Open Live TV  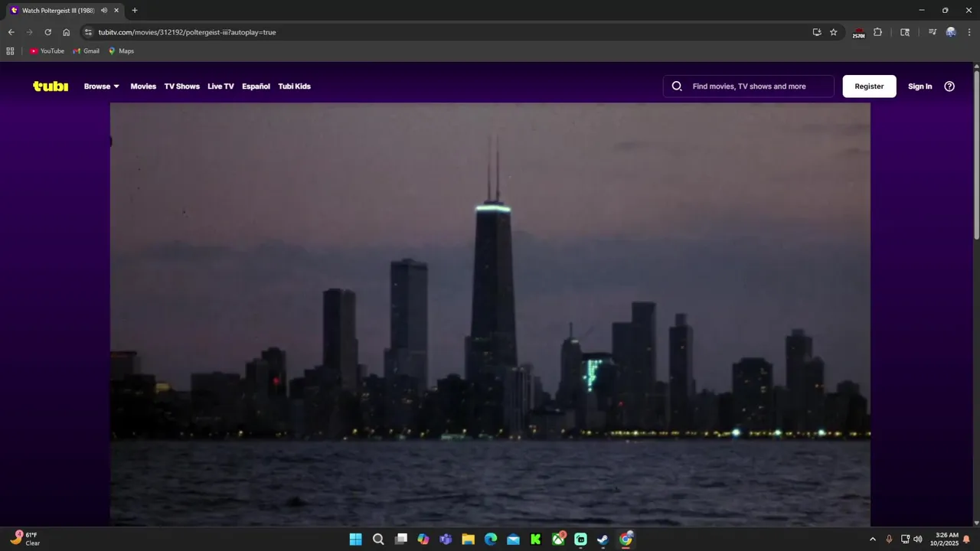click(220, 86)
